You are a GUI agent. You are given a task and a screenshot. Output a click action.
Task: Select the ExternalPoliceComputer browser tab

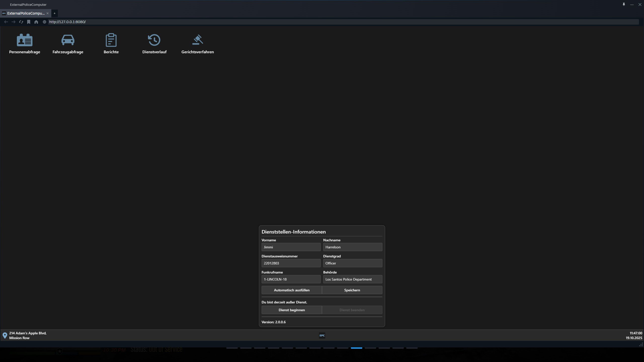tap(25, 13)
